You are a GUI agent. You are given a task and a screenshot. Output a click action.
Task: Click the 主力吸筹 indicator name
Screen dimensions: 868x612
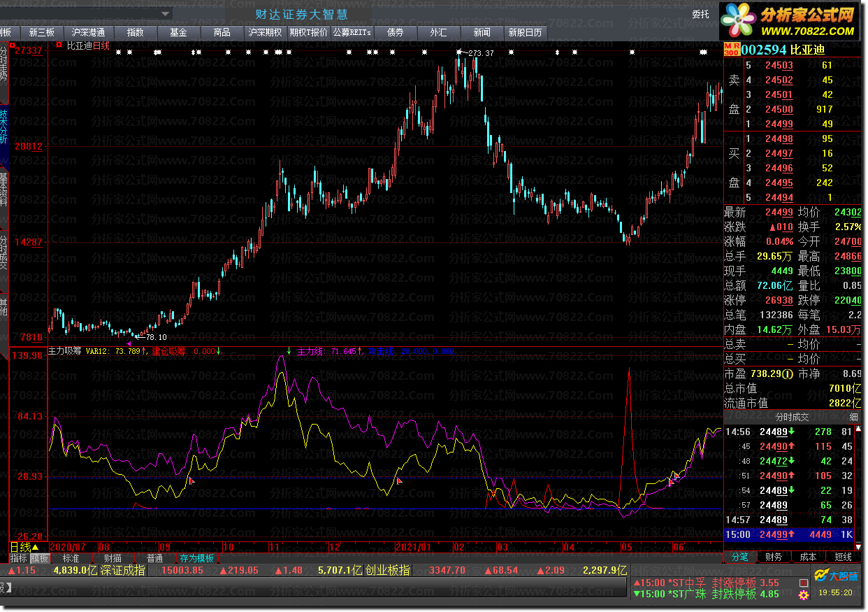tap(65, 351)
